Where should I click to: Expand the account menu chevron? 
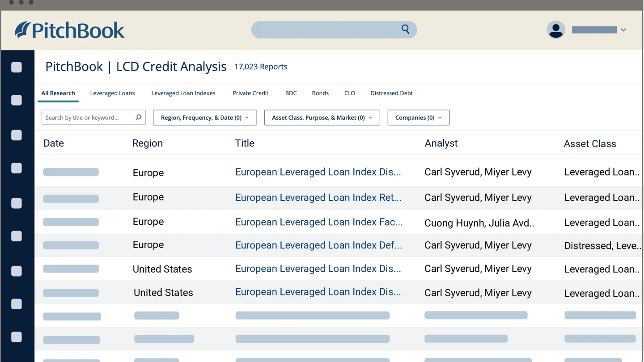(623, 30)
